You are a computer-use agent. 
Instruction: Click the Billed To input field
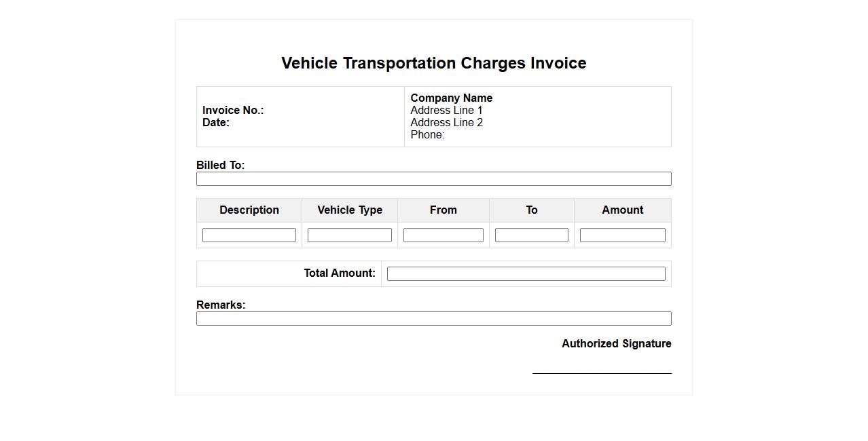(433, 178)
